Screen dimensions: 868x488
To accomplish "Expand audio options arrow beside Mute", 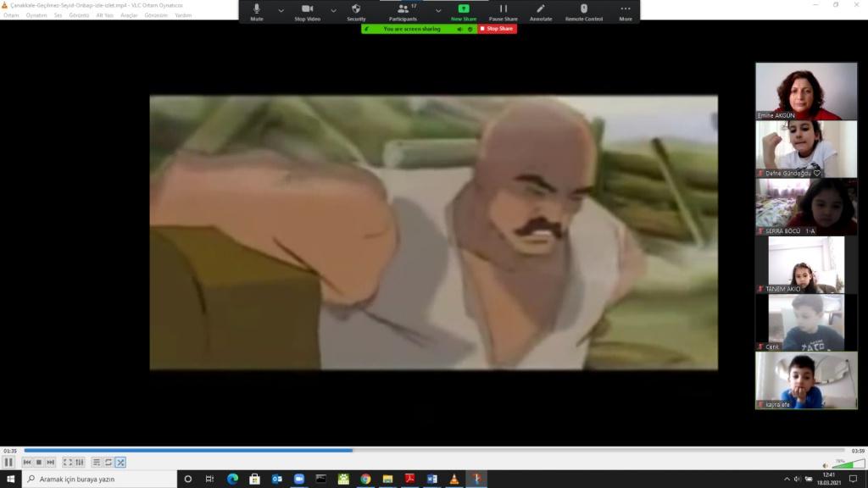I will (281, 10).
